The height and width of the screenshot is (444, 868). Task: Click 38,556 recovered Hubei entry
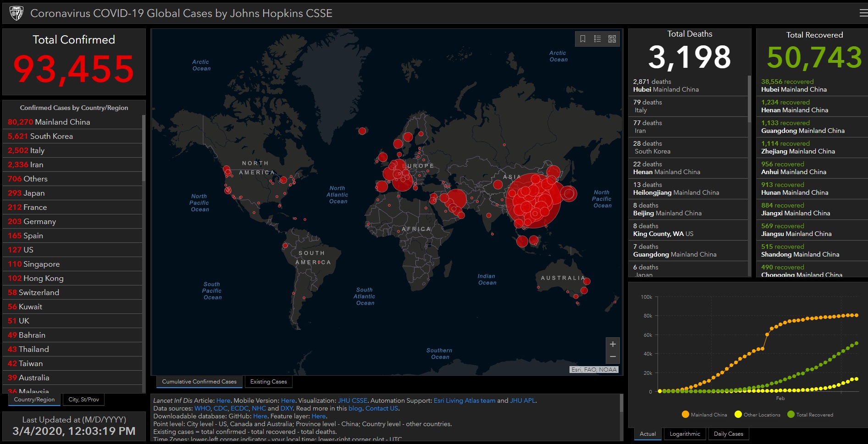coord(812,86)
